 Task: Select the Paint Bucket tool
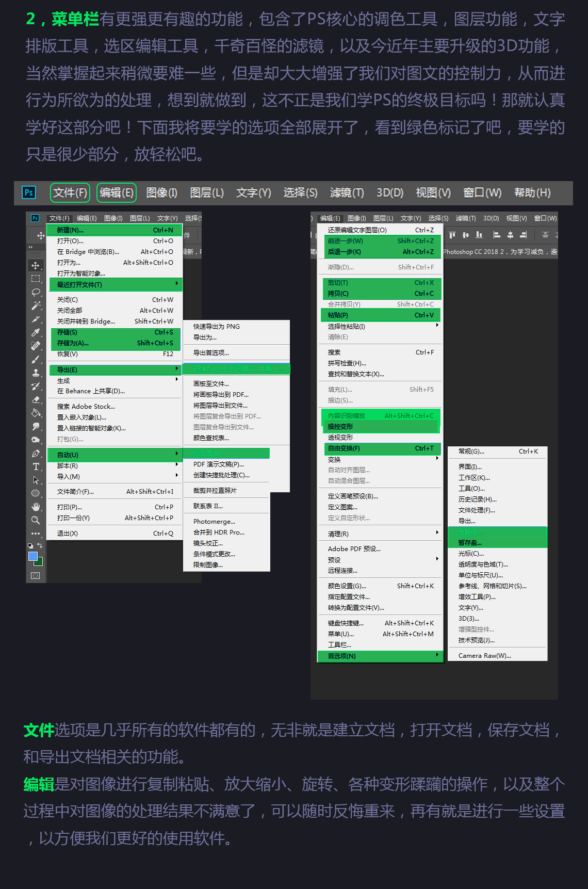click(x=36, y=413)
